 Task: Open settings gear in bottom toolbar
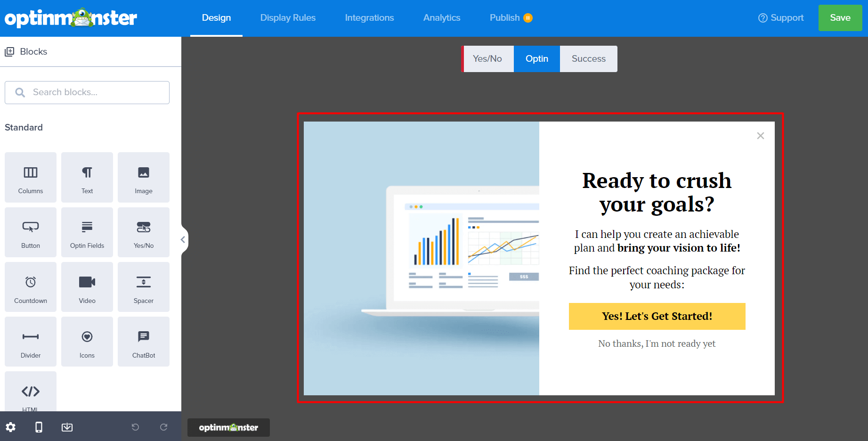[11, 427]
